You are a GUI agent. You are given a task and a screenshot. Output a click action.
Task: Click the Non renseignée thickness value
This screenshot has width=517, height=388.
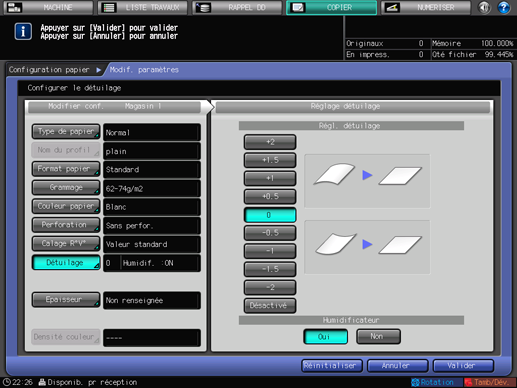tap(152, 300)
